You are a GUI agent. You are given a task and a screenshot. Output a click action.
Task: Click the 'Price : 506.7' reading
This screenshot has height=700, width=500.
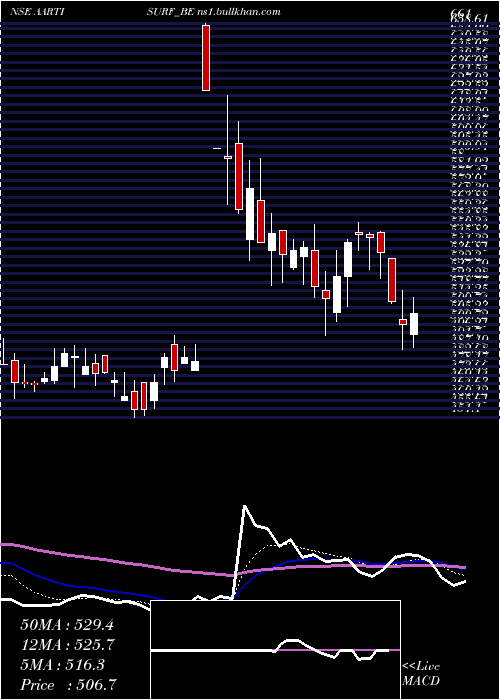pyautogui.click(x=69, y=685)
